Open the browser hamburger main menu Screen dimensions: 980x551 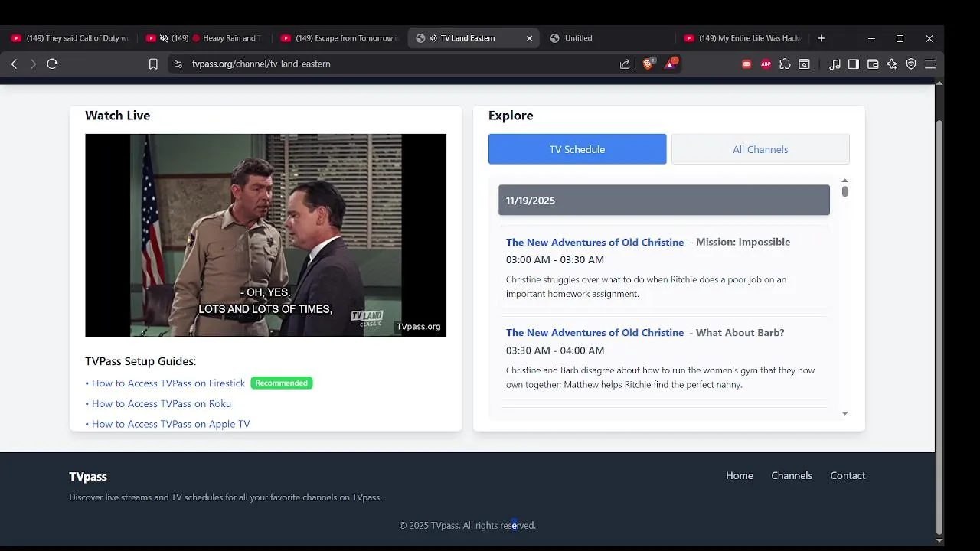tap(930, 64)
